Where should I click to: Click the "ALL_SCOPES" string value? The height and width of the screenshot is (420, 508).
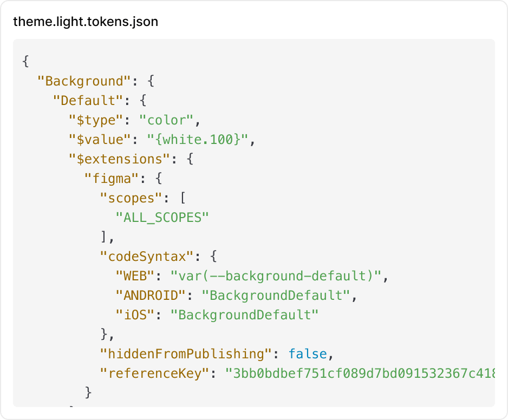pos(162,218)
